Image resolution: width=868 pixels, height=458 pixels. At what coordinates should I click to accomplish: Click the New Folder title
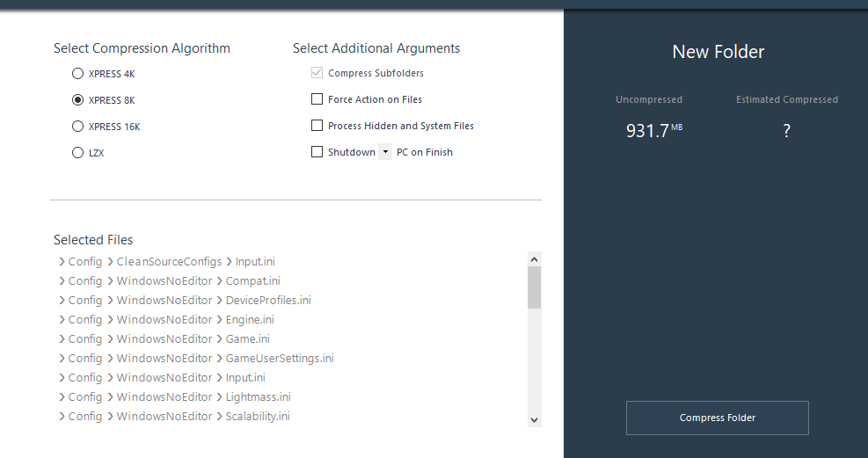click(718, 52)
